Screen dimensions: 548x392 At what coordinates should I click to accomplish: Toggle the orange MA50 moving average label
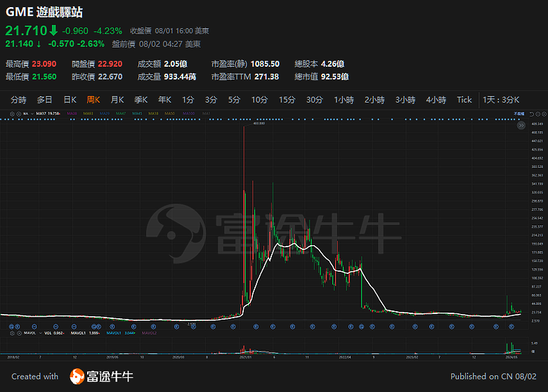[169, 114]
